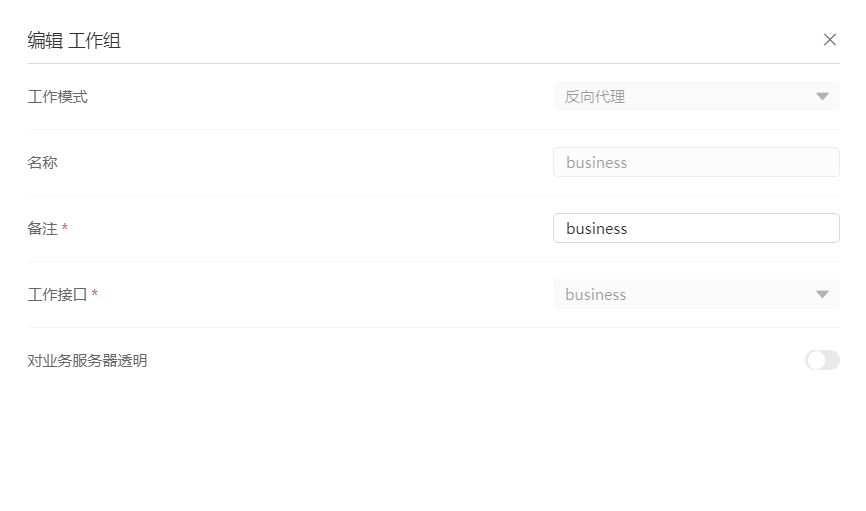Click the 名称 label
This screenshot has height=511, width=866.
click(x=43, y=162)
